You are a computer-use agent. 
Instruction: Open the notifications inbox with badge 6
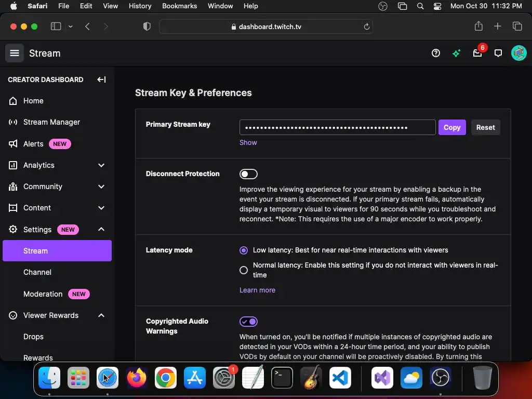[x=477, y=53]
